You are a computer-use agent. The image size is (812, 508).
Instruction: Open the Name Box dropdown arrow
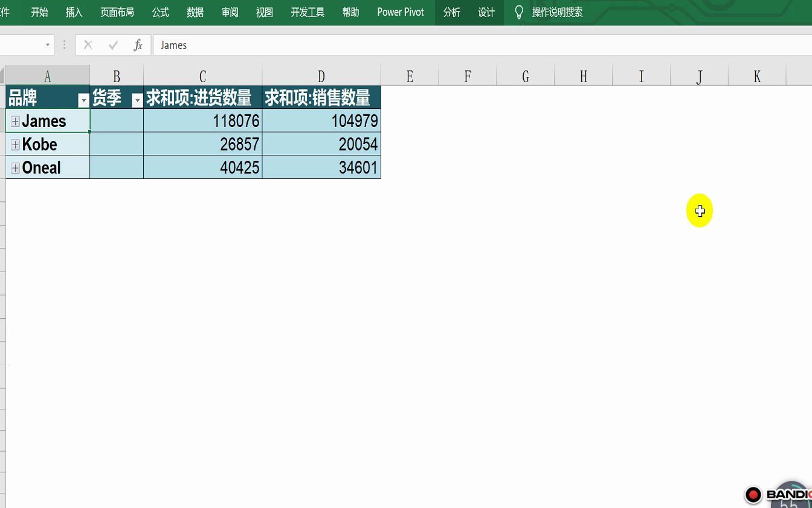47,45
